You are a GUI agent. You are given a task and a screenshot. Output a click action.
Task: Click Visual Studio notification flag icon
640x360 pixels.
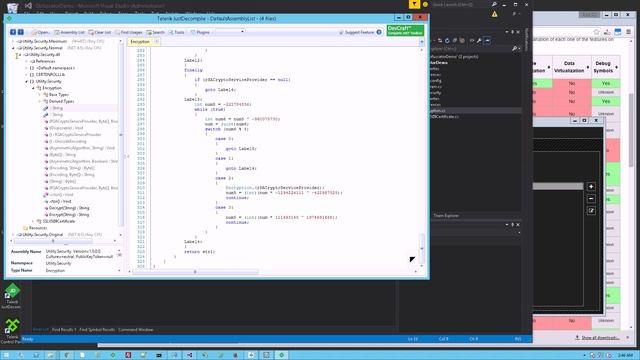coord(414,4)
